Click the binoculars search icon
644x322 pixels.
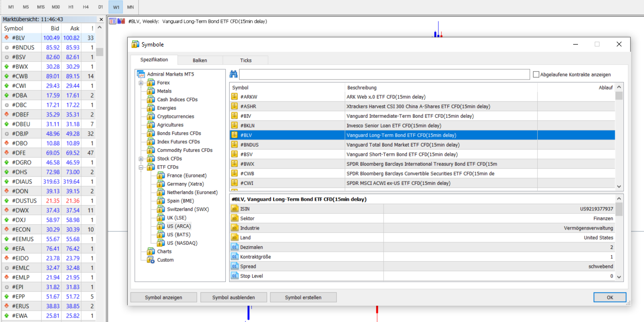(x=233, y=74)
